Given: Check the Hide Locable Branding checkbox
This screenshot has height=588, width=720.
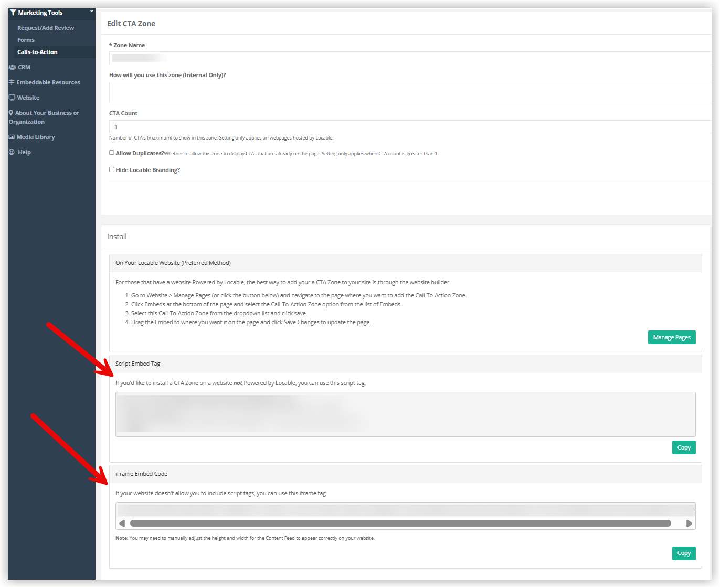Looking at the screenshot, I should pyautogui.click(x=112, y=169).
